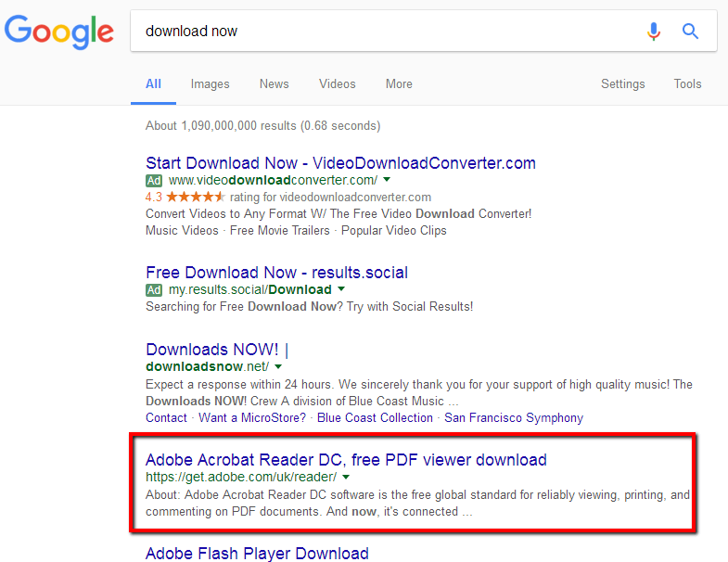Expand dropdown arrow beside my.results.social URL
Screen dimensions: 728x562
point(340,289)
